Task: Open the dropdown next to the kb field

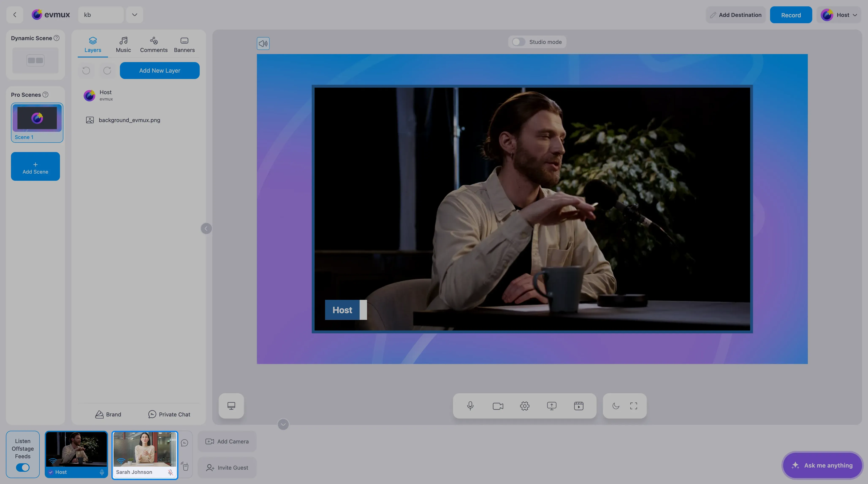Action: coord(134,15)
